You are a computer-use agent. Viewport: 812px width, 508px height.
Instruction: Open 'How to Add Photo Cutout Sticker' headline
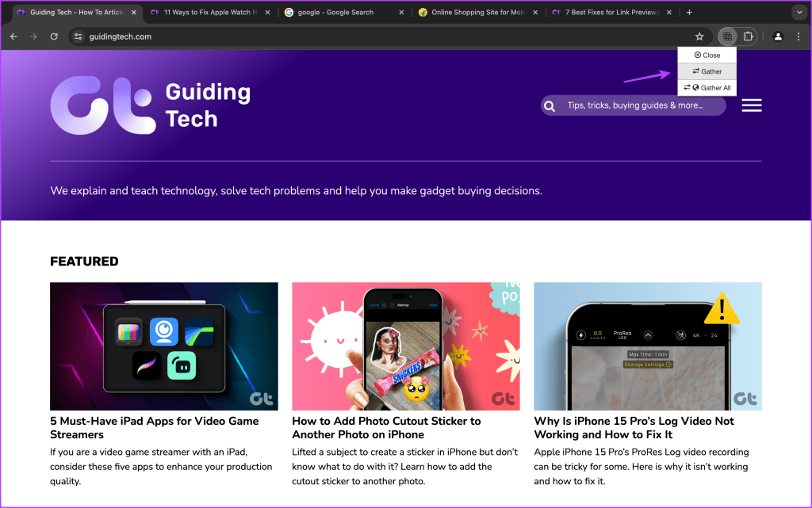coord(386,428)
